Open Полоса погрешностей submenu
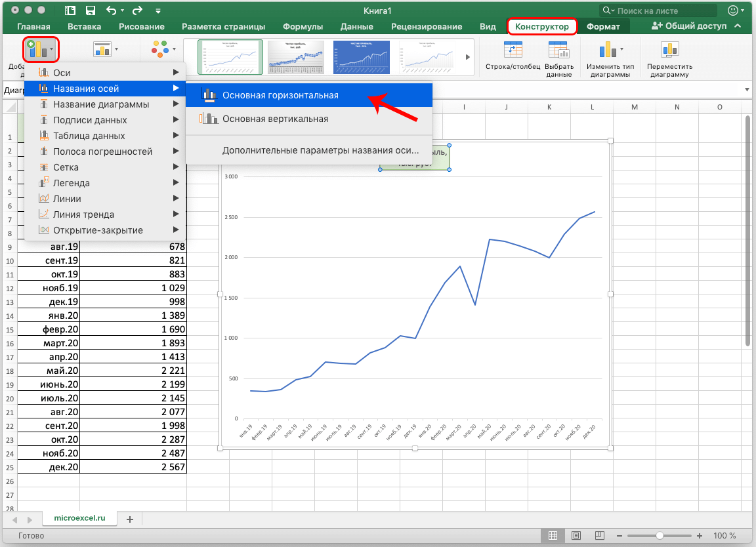The image size is (756, 547). (x=105, y=152)
